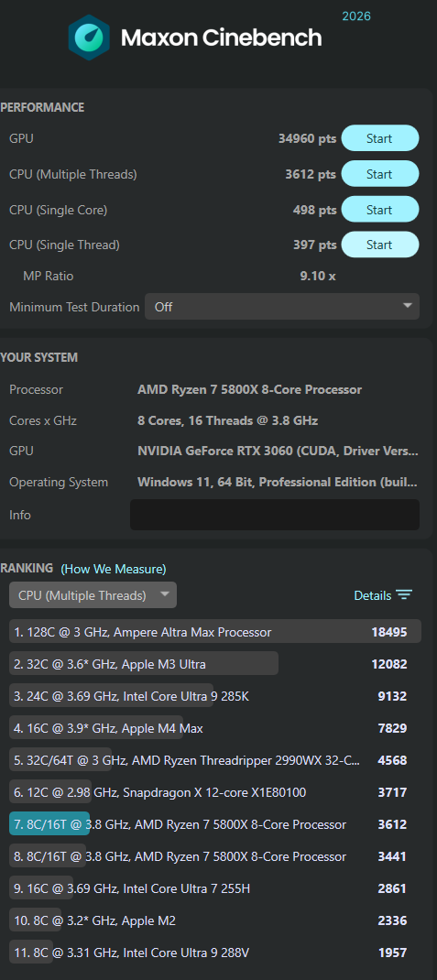Select the Threadripper 2990WX ranking entry
Image resolution: width=437 pixels, height=980 pixels.
[x=215, y=760]
